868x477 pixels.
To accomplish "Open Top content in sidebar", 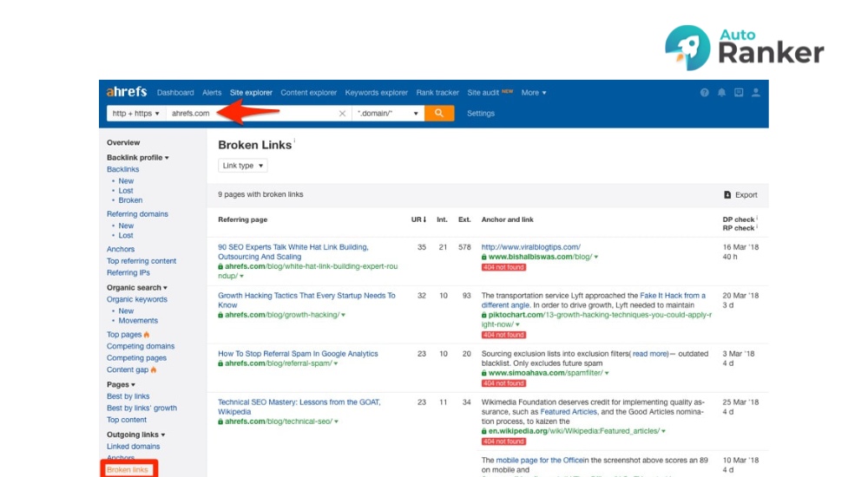I will [127, 420].
